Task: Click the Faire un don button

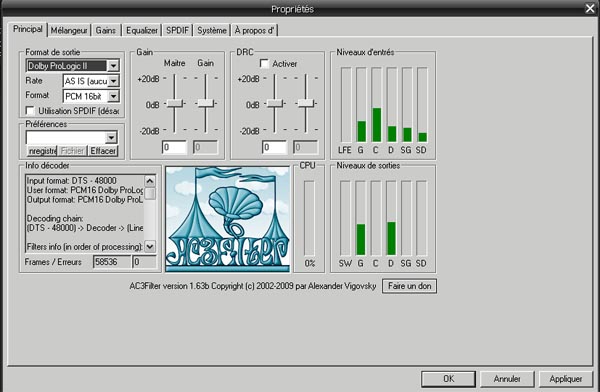Action: click(409, 286)
